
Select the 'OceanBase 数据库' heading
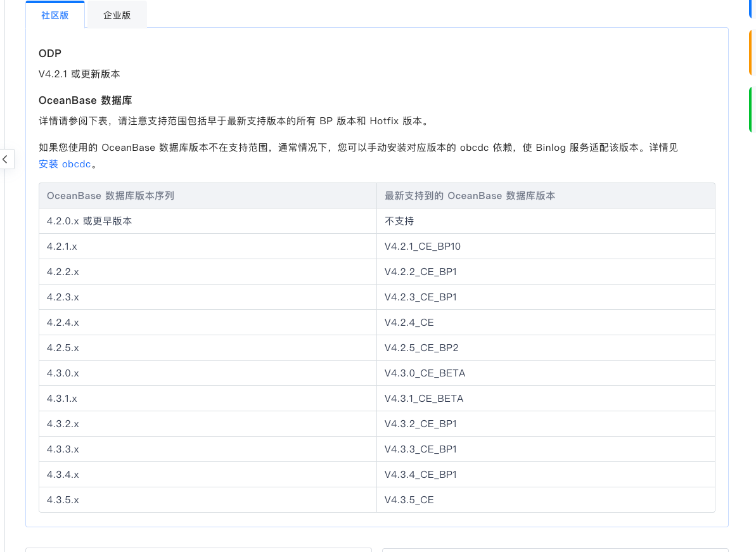pos(86,100)
